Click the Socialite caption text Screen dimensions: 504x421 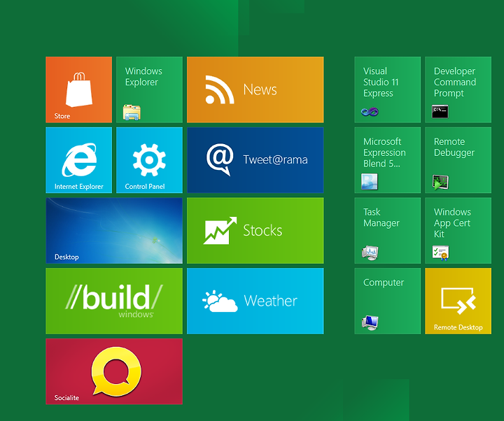[x=66, y=398]
